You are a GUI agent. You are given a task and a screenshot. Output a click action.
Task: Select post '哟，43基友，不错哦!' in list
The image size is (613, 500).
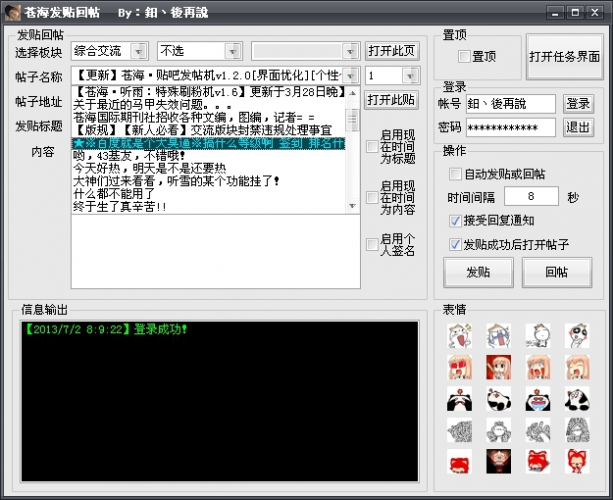pos(210,156)
